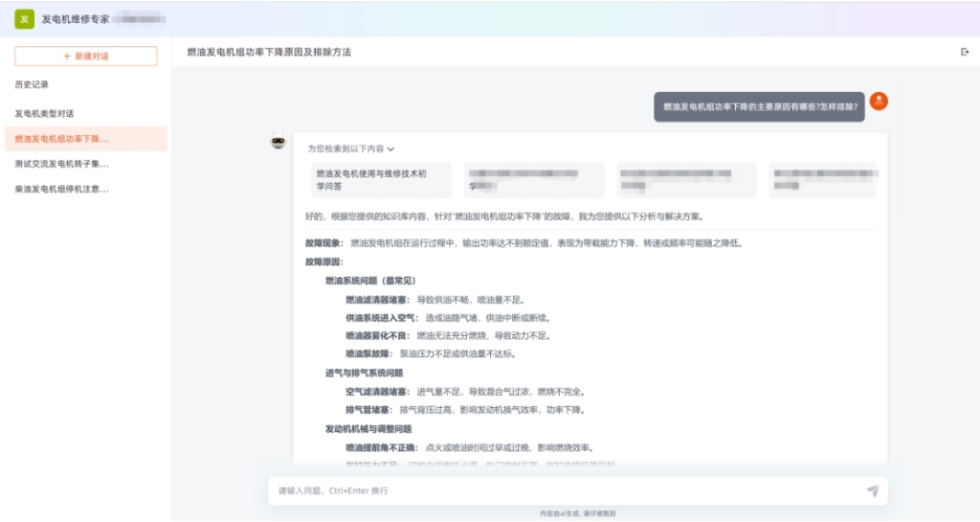Click the 新建对话 button

tap(85, 57)
